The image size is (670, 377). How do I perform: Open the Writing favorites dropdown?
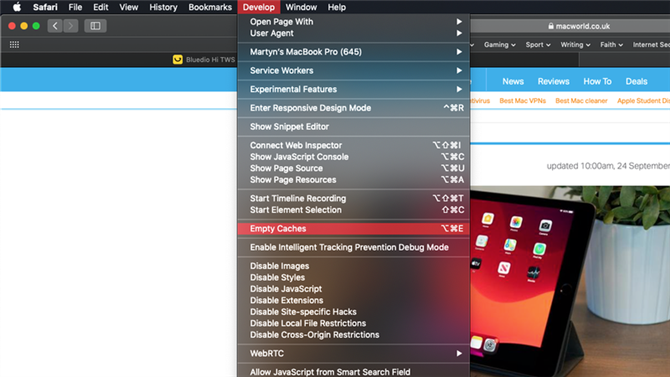click(x=575, y=45)
